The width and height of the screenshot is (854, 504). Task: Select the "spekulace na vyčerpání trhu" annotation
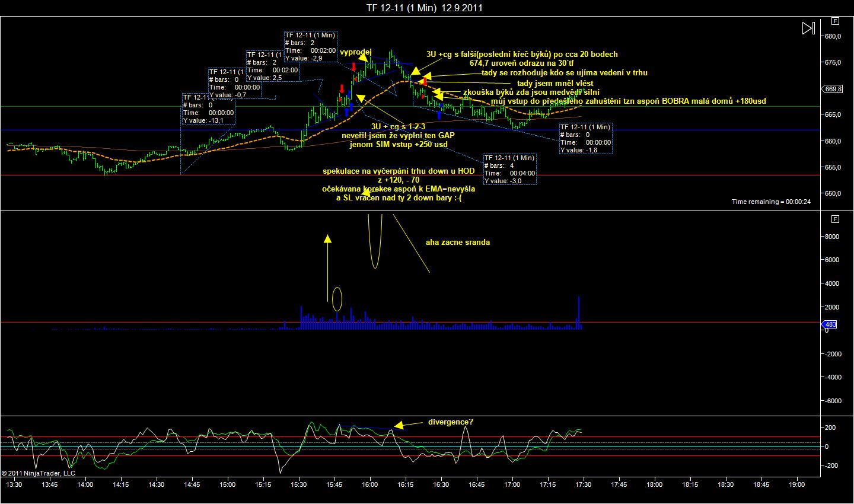[x=399, y=172]
